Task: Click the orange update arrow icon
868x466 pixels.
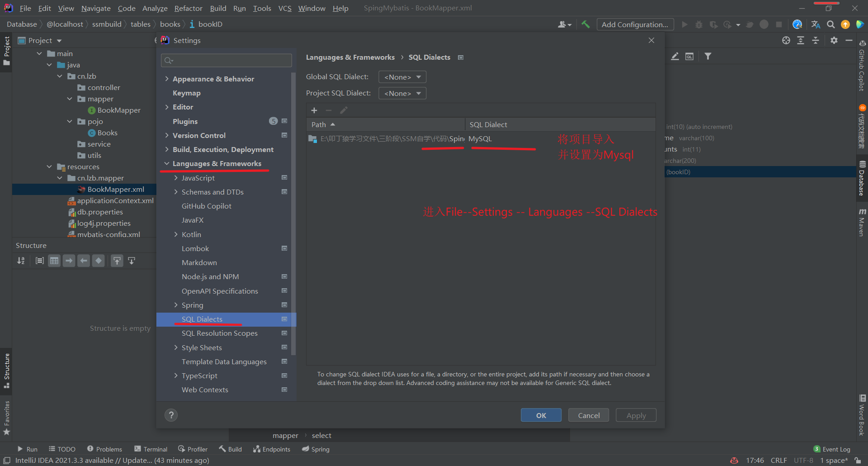Action: pyautogui.click(x=845, y=24)
